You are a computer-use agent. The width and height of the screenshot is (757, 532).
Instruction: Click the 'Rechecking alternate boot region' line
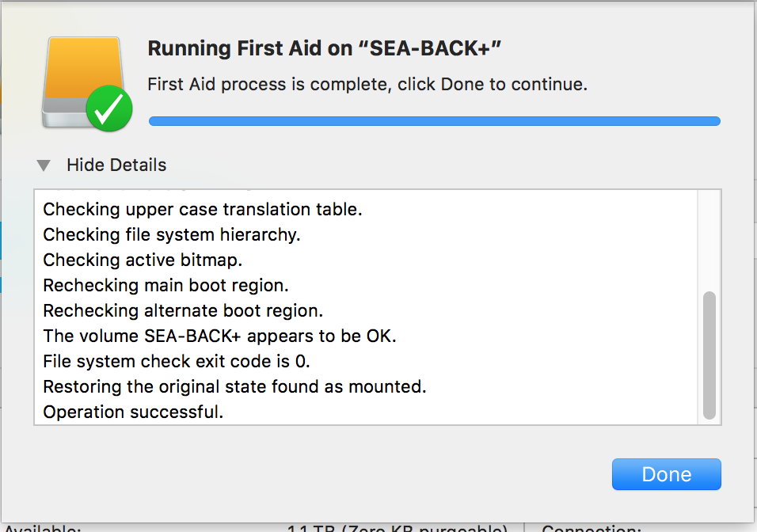pos(183,310)
